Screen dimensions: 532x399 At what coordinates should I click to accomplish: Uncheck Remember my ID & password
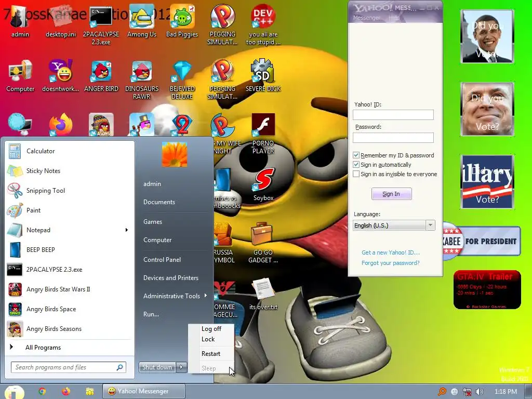pyautogui.click(x=356, y=155)
